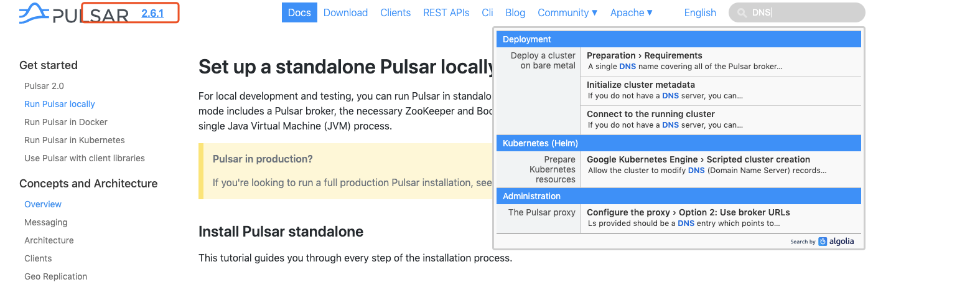Screen dimensions: 980x287
Task: Open Preparation › Requirements search result
Action: click(721, 62)
